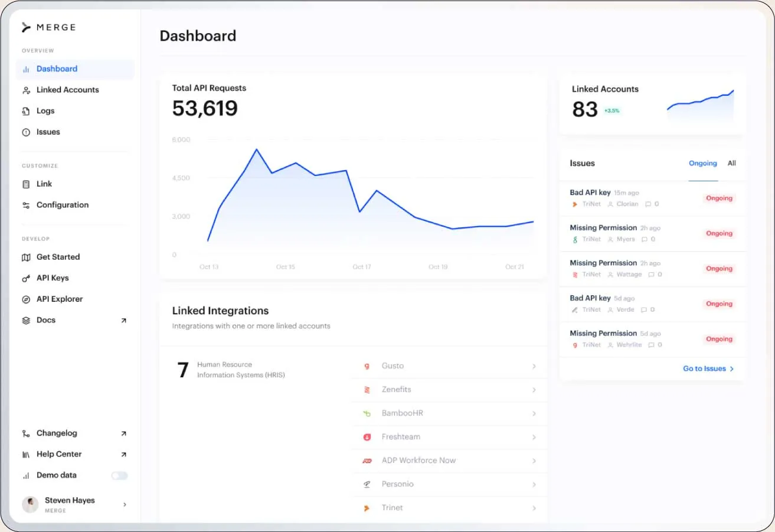
Task: Click the Configuration sliders icon
Action: click(x=26, y=205)
